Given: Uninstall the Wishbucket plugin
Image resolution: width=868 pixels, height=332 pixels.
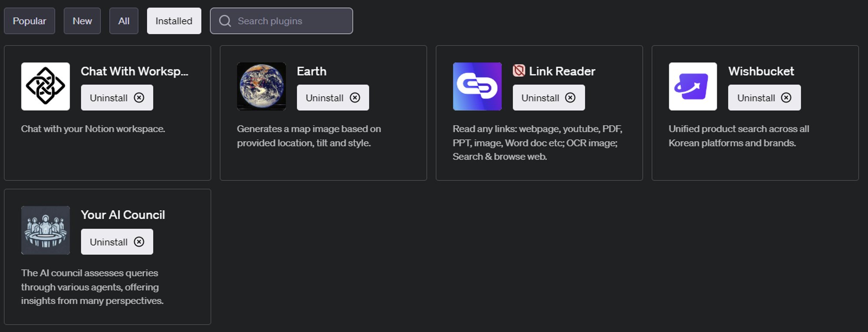Looking at the screenshot, I should click(764, 98).
